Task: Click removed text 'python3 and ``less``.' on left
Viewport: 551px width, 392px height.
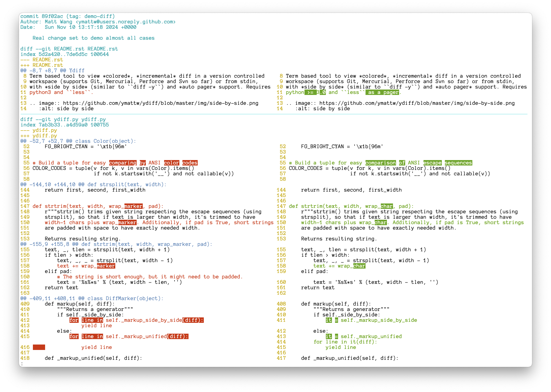Action: [x=61, y=92]
